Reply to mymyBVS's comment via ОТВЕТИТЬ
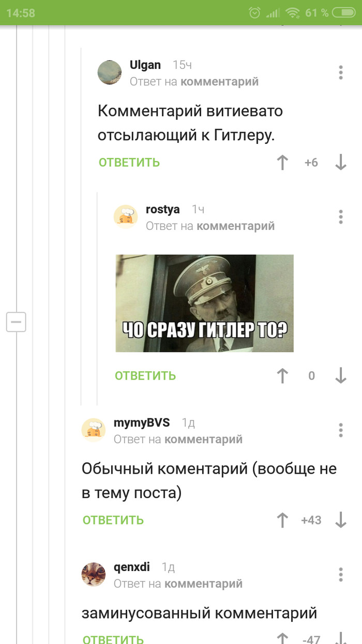Screen dimensions: 362x644 tap(113, 520)
